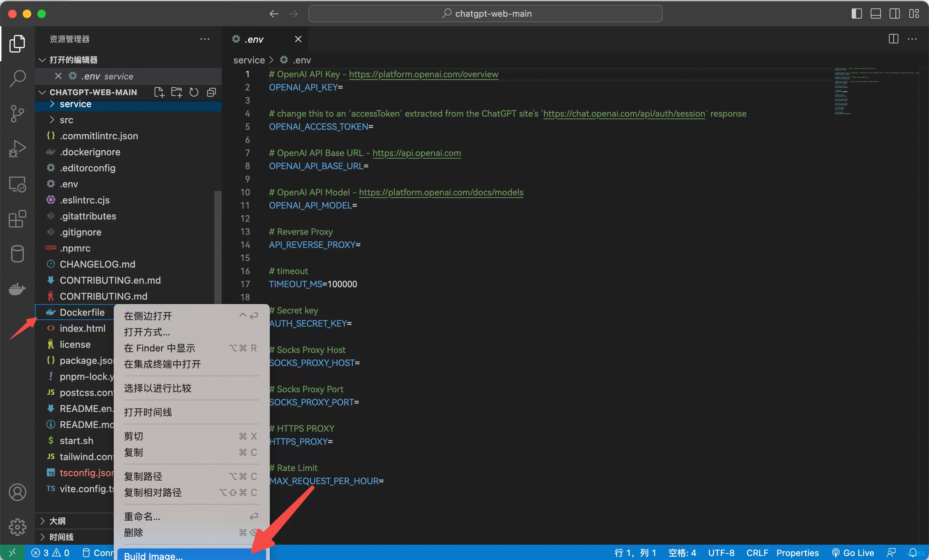Change UTF-8 file encoding
Screen dimensions: 929x560
(x=721, y=552)
